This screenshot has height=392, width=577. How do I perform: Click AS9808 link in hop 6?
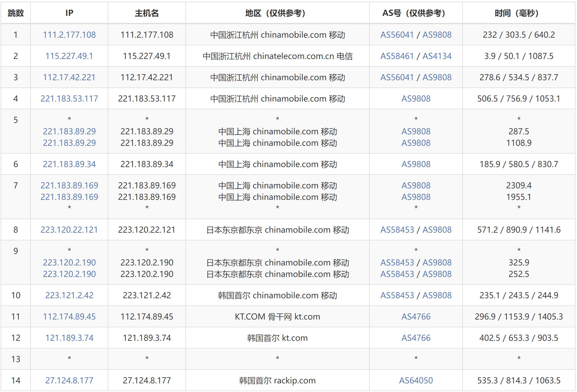tap(416, 164)
